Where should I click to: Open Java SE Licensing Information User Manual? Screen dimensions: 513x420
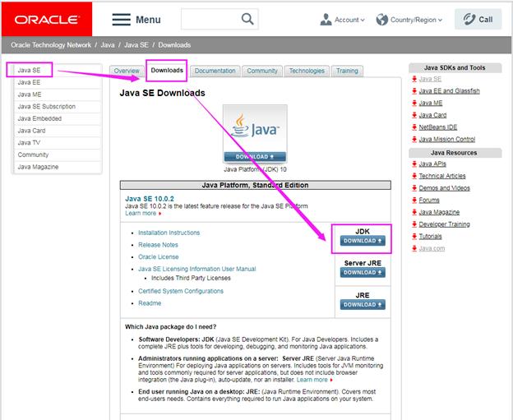click(x=197, y=269)
